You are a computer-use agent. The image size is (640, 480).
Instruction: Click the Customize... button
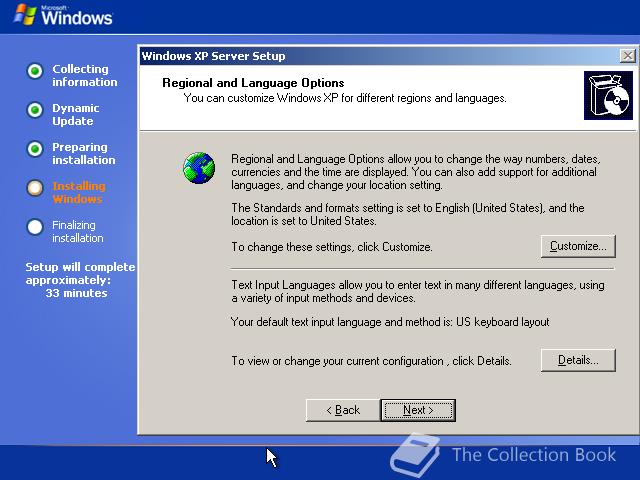(x=578, y=246)
